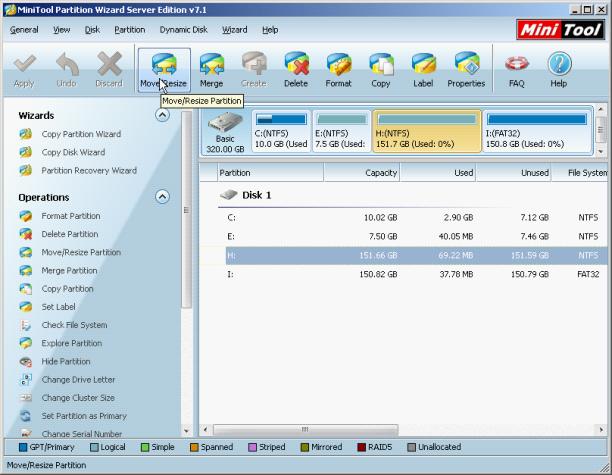Open partition Properties from the toolbar
Screen dimensions: 612x475
click(466, 71)
